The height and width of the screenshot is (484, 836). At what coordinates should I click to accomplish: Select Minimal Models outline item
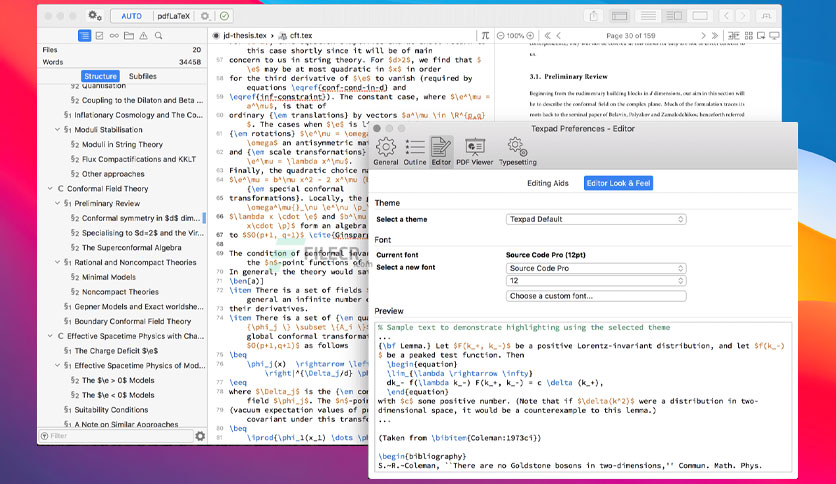[109, 277]
